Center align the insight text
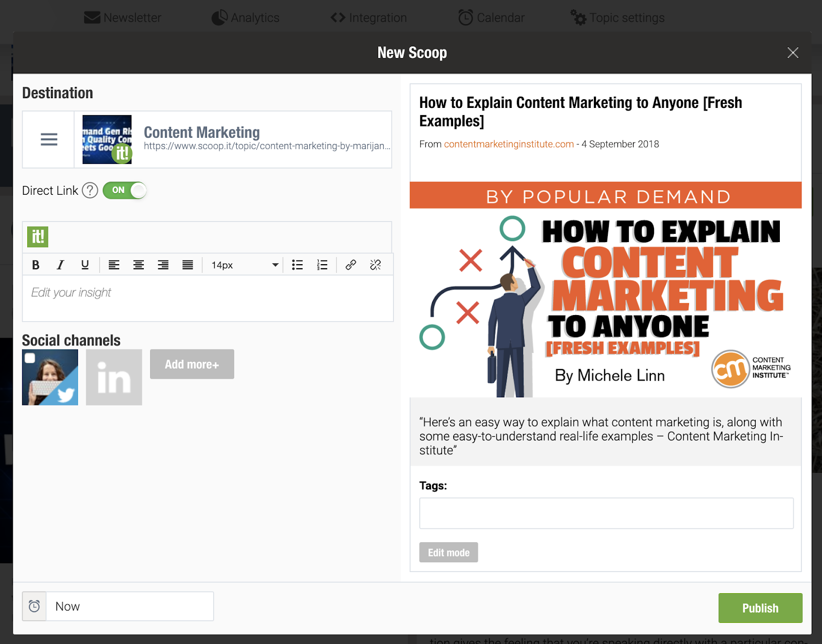 click(139, 265)
